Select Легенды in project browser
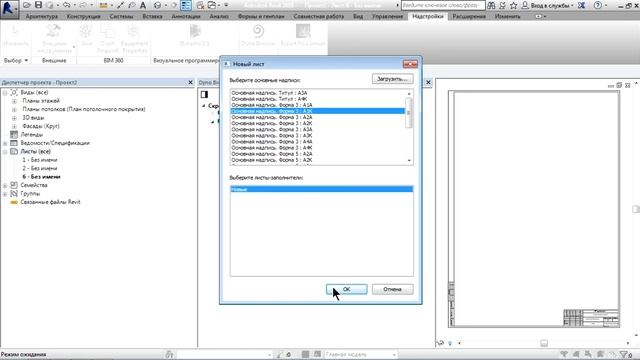640x360 pixels. [31, 135]
